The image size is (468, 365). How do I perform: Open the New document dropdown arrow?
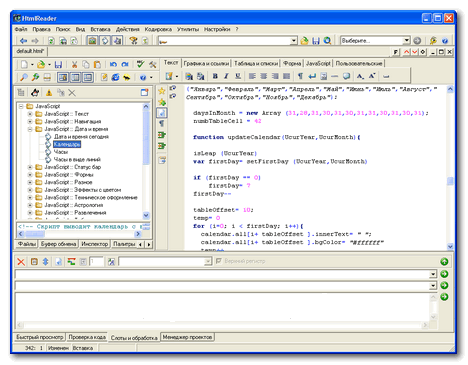tap(32, 65)
